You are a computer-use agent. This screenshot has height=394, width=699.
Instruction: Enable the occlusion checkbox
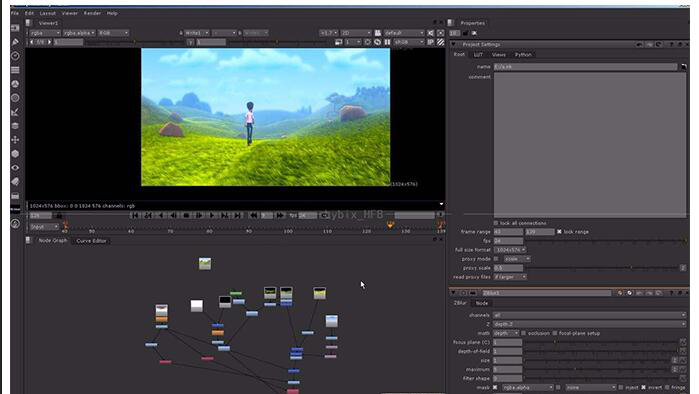(x=523, y=333)
